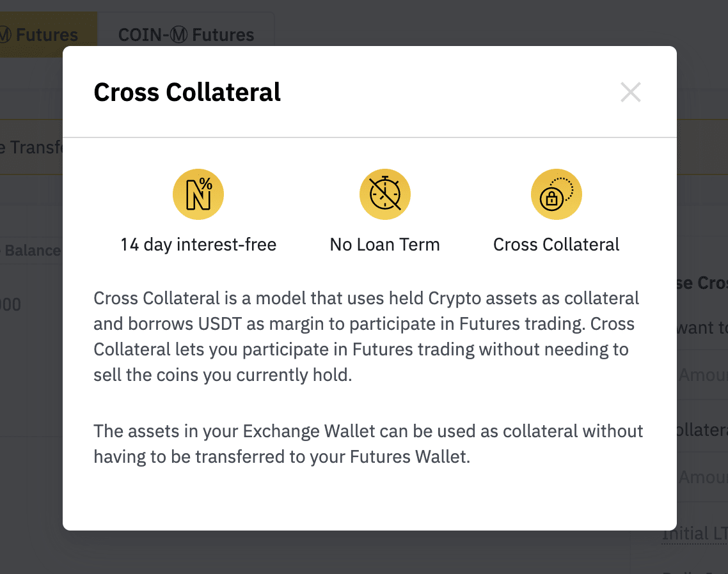Focus the lower Amount input field
This screenshot has height=574, width=728.
(x=702, y=477)
